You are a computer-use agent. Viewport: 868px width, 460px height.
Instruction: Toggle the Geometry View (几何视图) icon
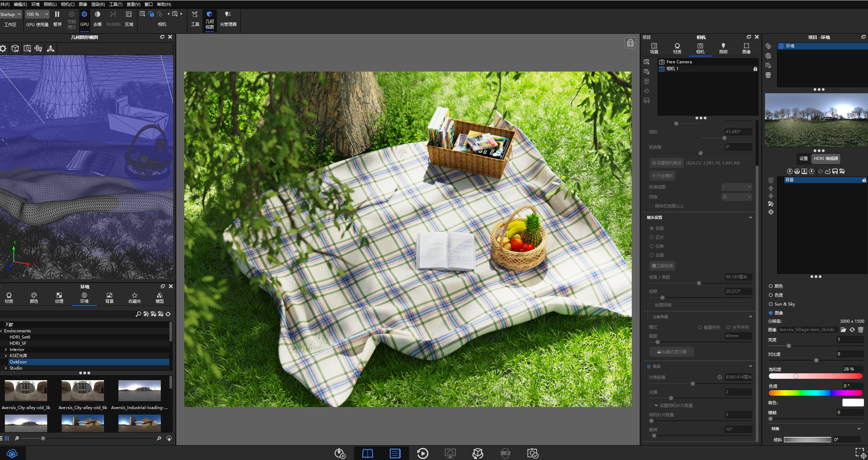pos(209,14)
